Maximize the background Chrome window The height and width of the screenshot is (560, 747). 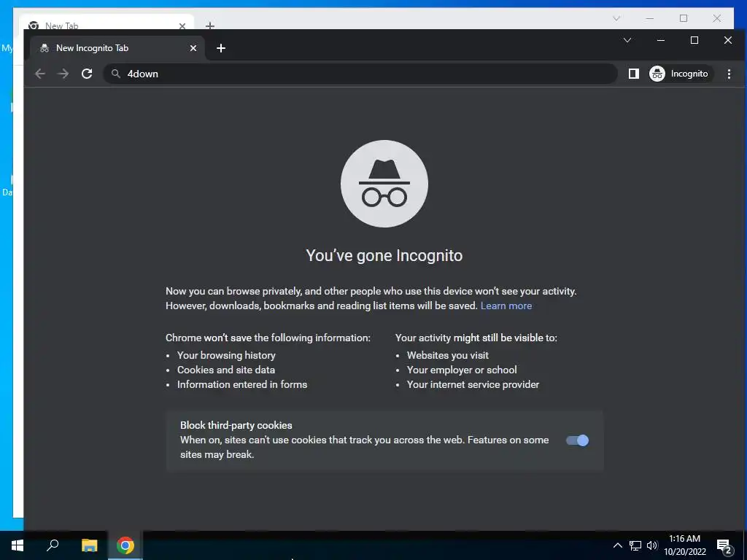[x=684, y=18]
